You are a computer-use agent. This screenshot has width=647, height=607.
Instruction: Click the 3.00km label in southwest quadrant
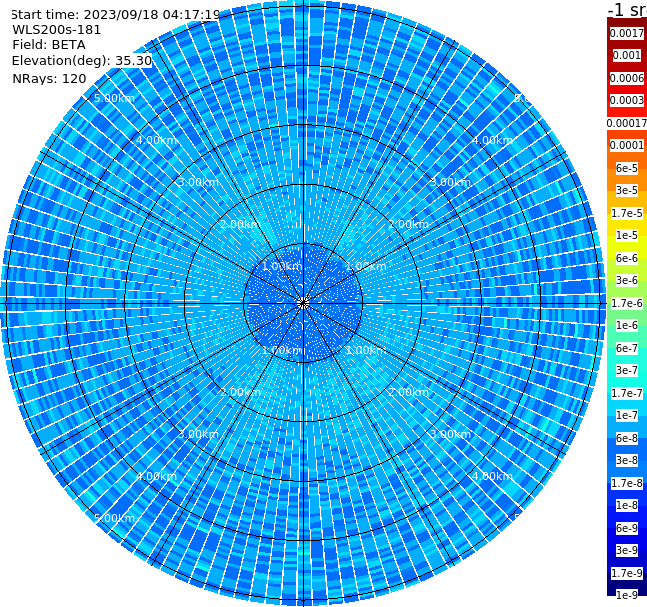tap(198, 434)
